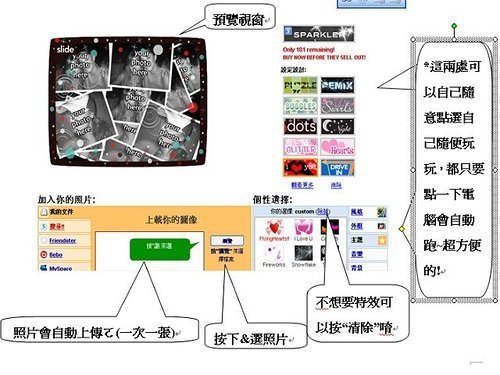
Task: Select the yellow diamond adjust handle
Action: 402,229
